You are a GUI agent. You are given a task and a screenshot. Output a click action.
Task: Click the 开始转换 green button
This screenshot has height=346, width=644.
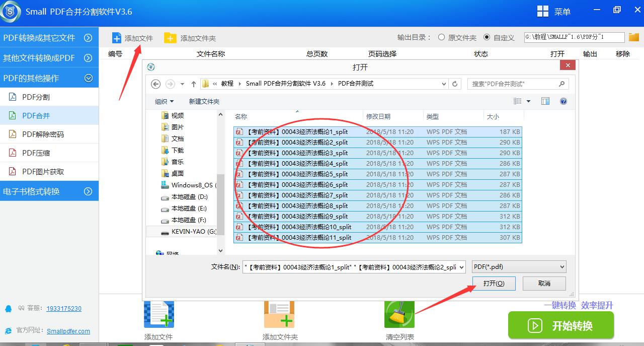(x=561, y=325)
